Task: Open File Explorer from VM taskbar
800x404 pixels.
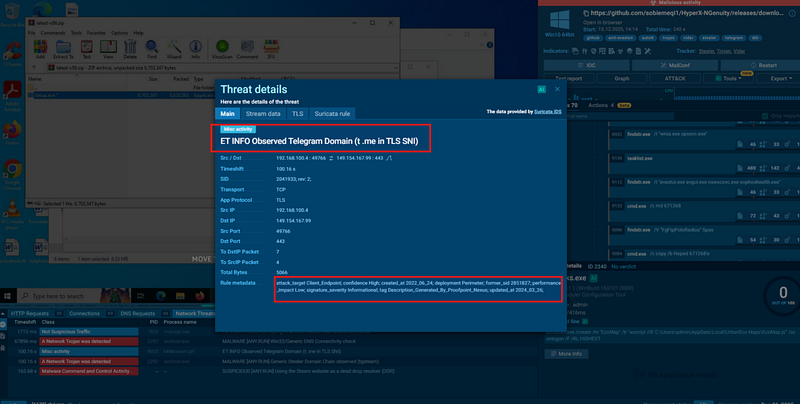Action: [x=180, y=296]
